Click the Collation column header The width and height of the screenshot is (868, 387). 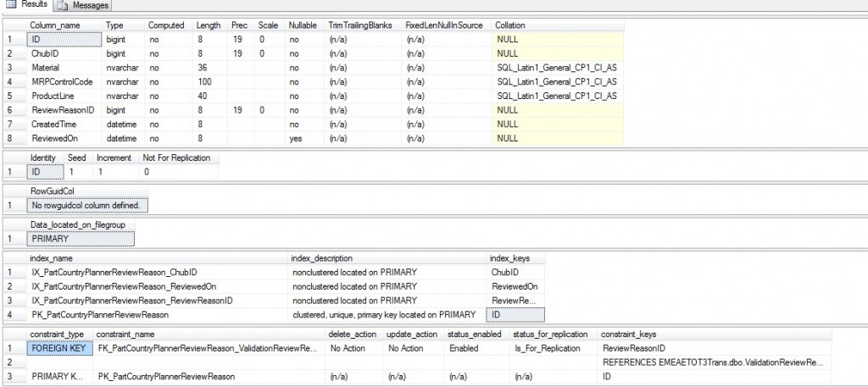pos(558,25)
